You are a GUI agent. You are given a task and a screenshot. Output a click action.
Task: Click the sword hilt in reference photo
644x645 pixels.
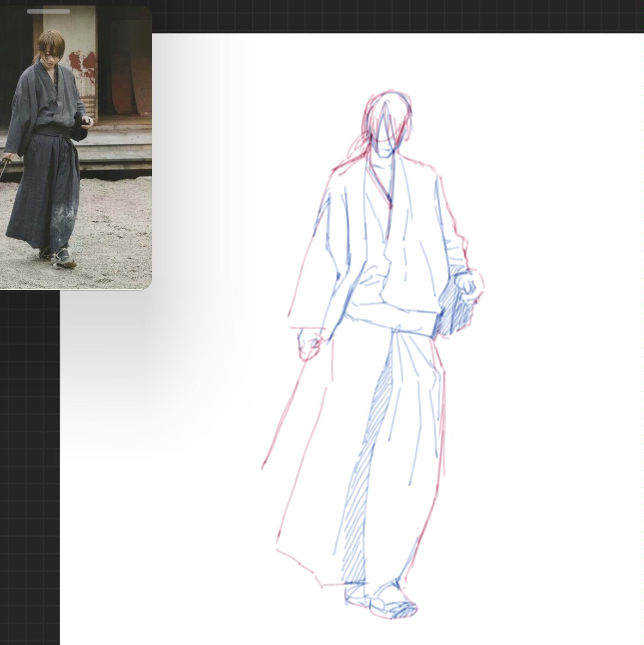[7, 161]
